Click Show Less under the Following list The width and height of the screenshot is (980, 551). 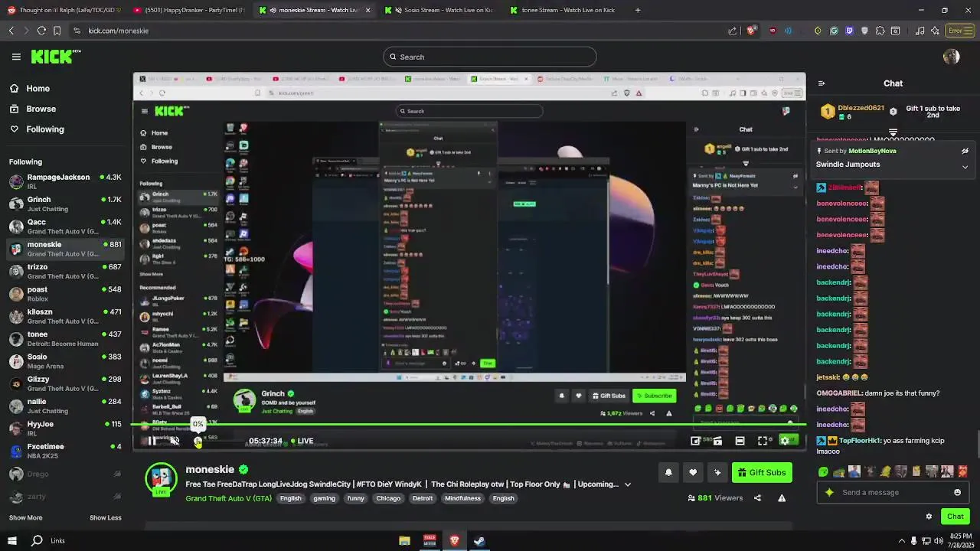click(106, 517)
